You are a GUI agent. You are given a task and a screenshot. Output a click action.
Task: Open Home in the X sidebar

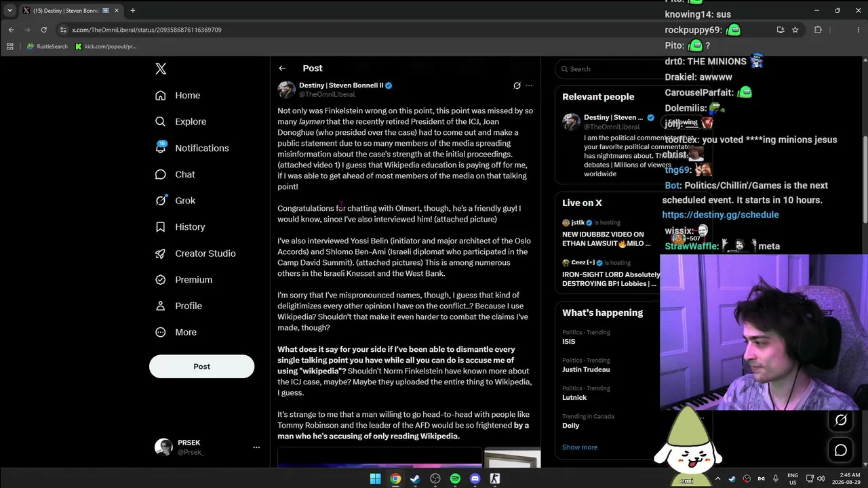click(178, 96)
